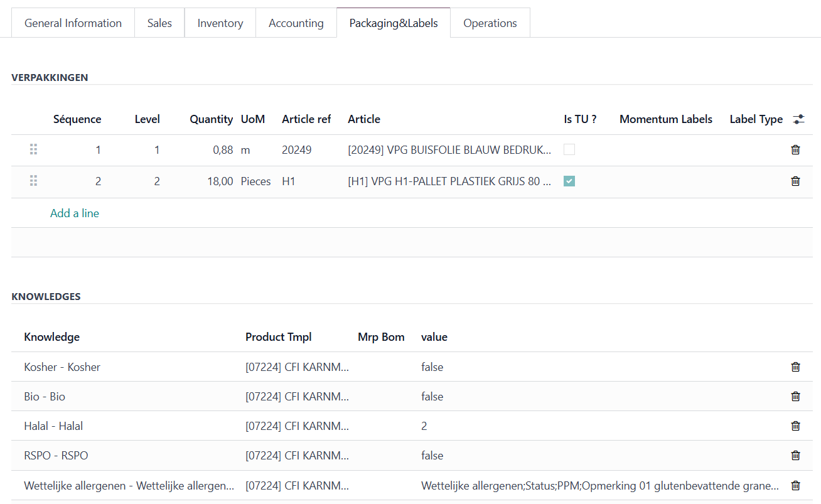
Task: Delete the Wettelijke allergenen knowledge row
Action: pos(795,485)
